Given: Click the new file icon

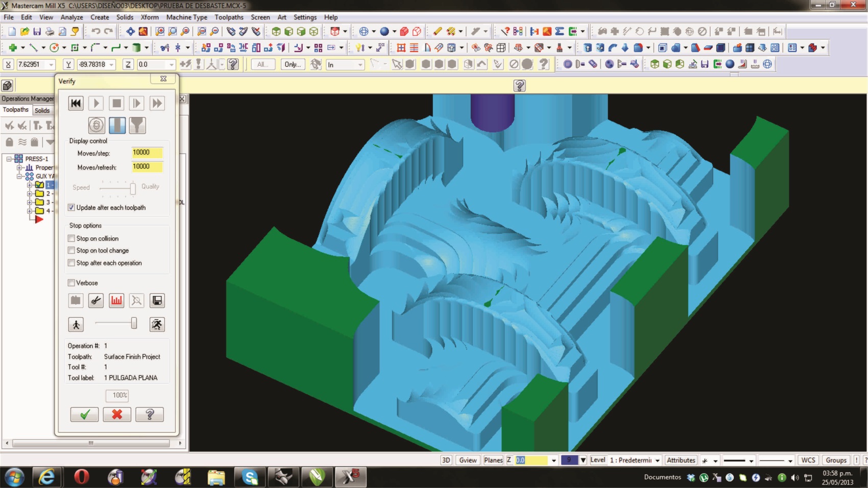Looking at the screenshot, I should tap(12, 32).
